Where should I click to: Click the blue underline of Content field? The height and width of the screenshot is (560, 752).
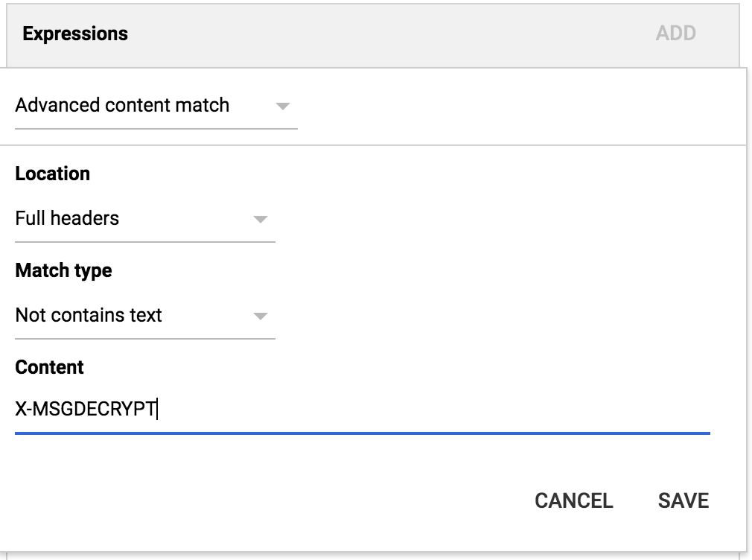point(362,433)
